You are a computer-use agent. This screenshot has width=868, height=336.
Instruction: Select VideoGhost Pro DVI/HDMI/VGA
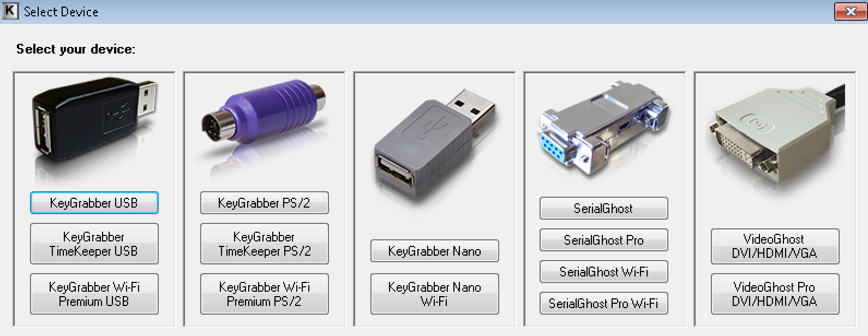775,294
